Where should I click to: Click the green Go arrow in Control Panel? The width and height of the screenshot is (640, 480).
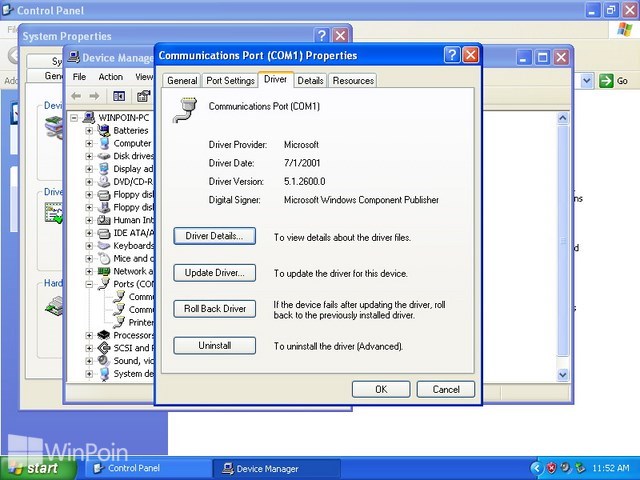606,80
